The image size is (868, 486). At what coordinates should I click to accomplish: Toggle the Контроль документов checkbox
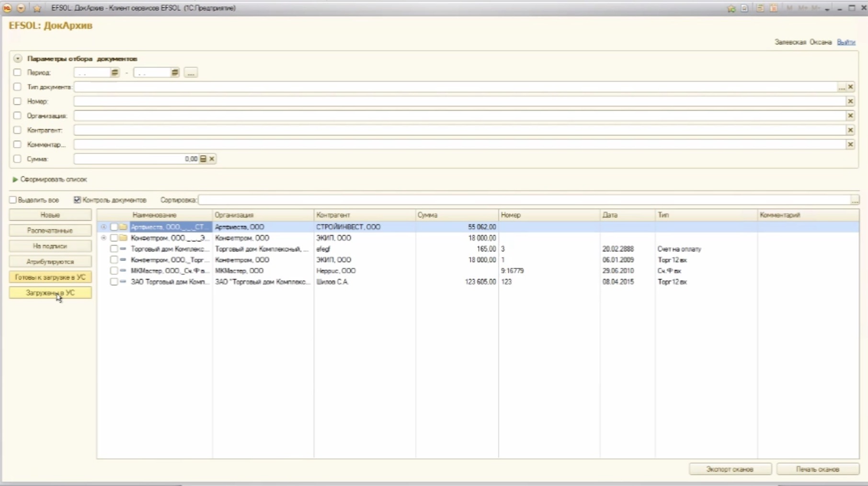click(x=77, y=200)
